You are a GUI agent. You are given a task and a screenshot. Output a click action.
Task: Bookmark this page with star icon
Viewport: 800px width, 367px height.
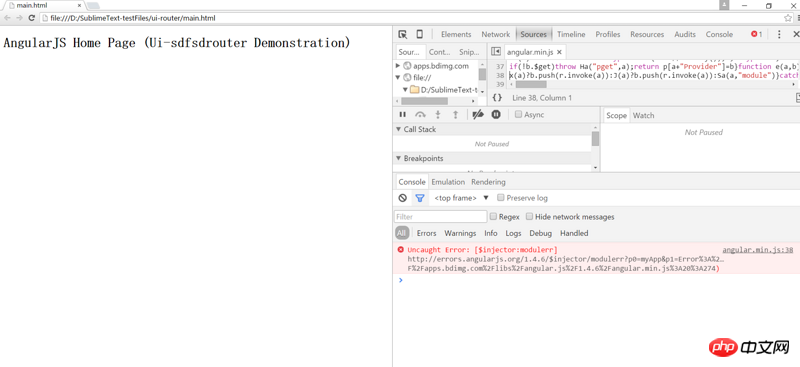pos(788,18)
